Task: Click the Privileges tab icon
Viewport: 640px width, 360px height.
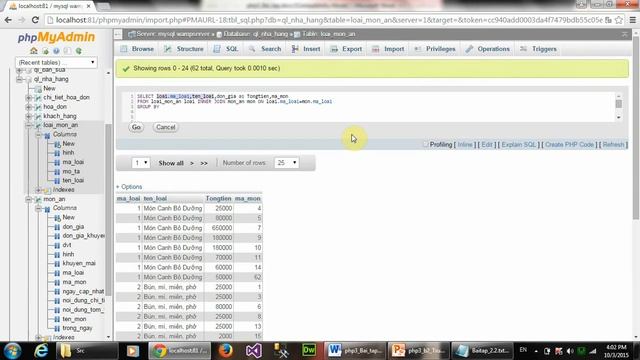Action: [x=418, y=49]
